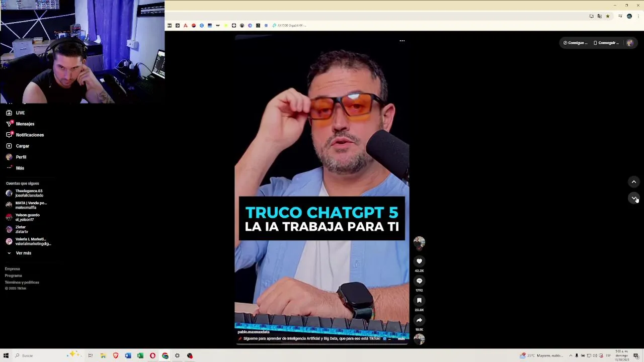Go to Perfil in the sidebar
Image resolution: width=644 pixels, height=362 pixels.
tap(16, 157)
